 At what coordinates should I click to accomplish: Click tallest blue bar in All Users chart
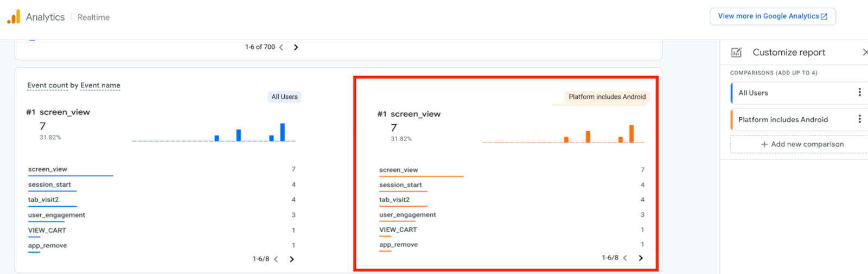click(x=282, y=132)
